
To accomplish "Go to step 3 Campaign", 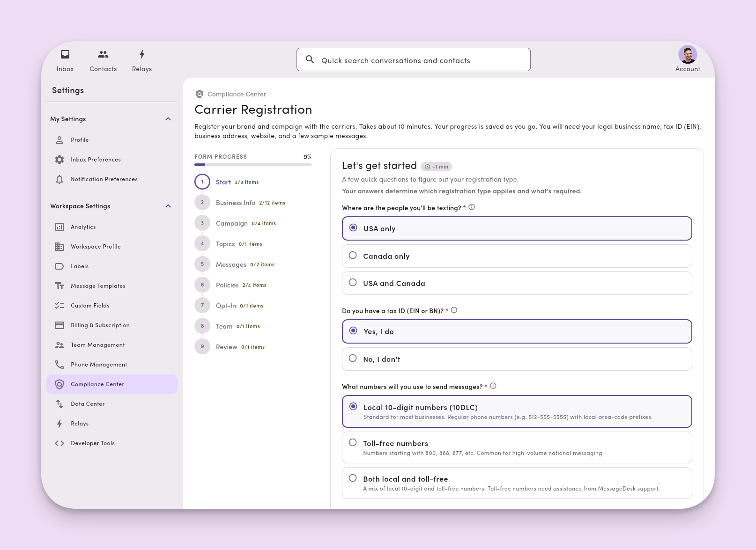I will [235, 223].
